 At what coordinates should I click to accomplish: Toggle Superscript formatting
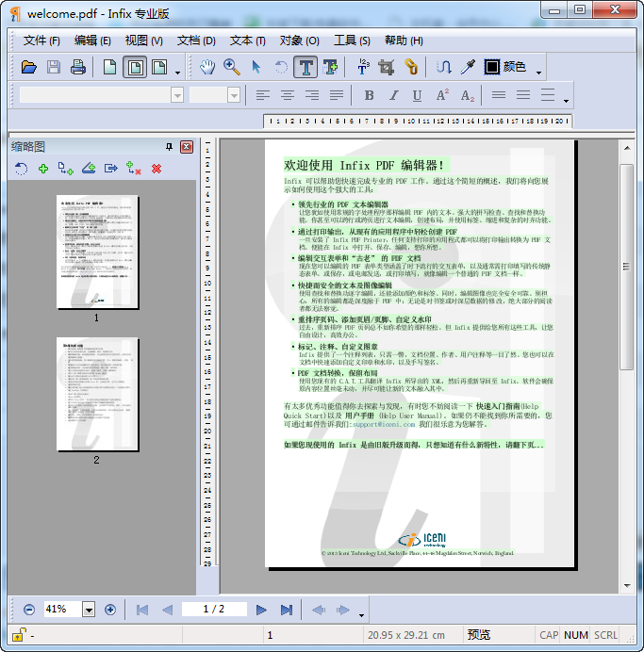point(442,95)
